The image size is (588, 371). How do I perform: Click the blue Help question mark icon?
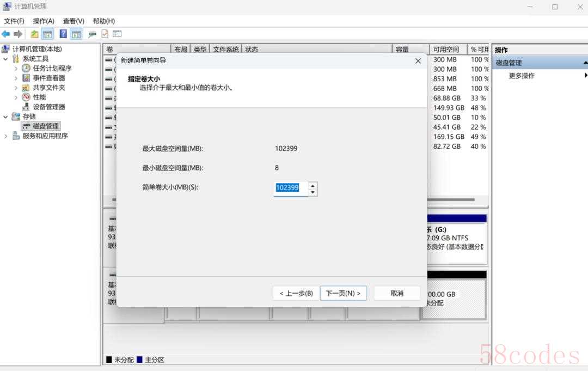click(63, 34)
